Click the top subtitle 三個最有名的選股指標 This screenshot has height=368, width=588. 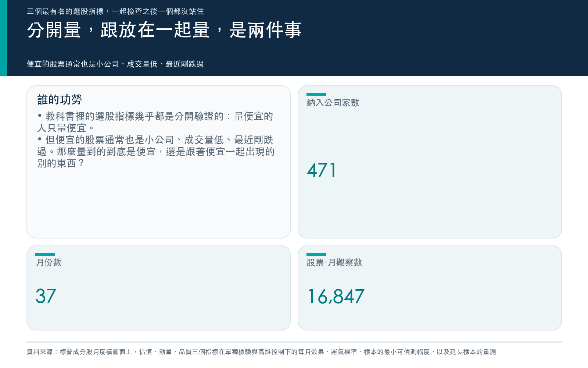pyautogui.click(x=115, y=11)
